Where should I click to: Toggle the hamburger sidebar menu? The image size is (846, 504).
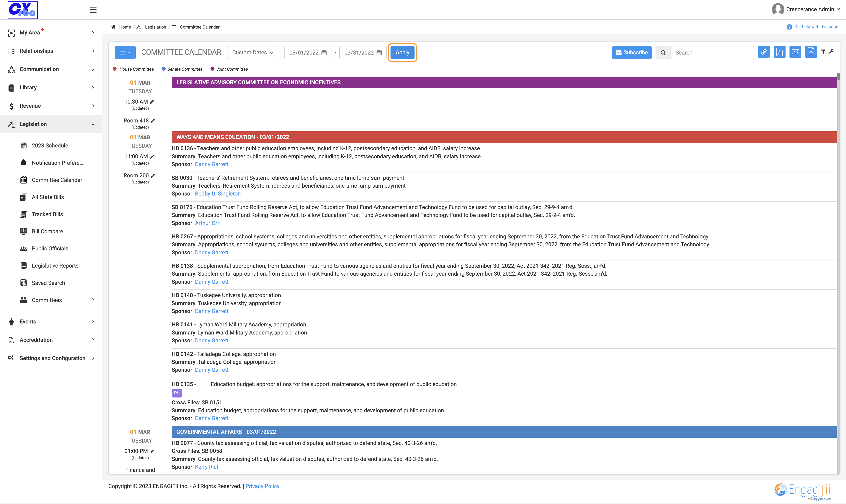point(93,10)
